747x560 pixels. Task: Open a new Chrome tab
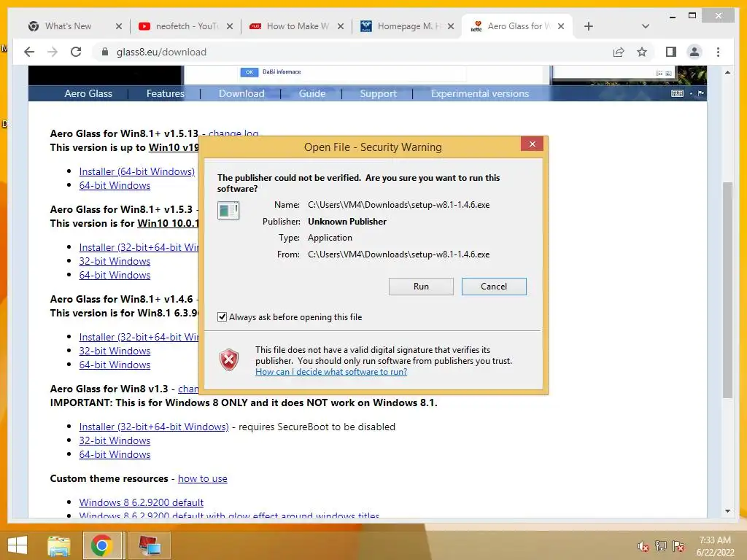point(589,26)
